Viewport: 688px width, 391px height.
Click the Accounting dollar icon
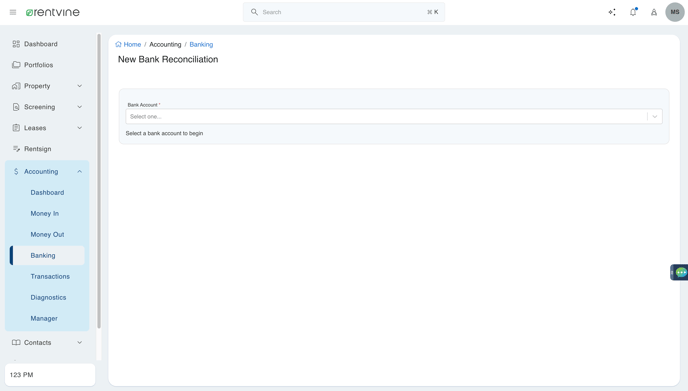[16, 172]
